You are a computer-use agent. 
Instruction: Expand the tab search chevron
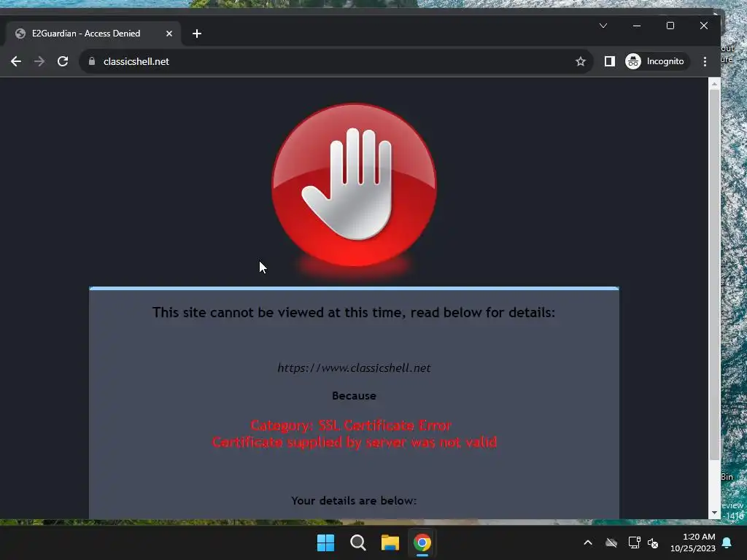point(603,26)
